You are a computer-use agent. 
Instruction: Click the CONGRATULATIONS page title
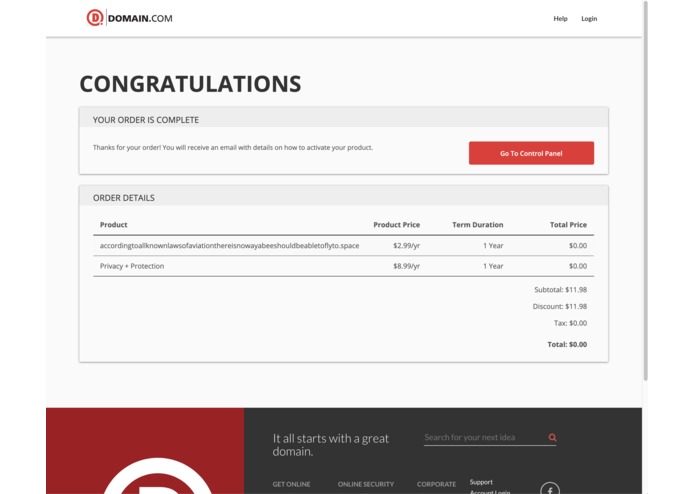[191, 84]
